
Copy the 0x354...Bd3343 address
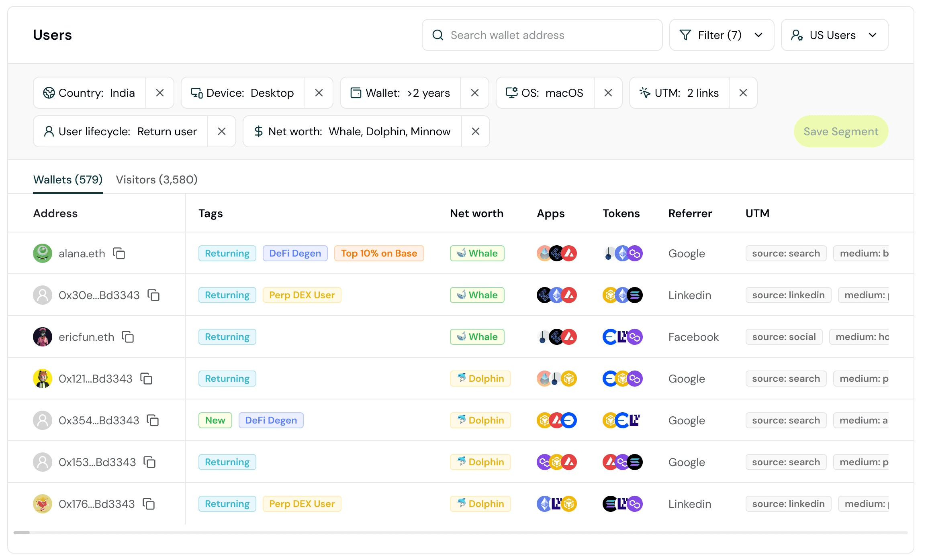153,420
